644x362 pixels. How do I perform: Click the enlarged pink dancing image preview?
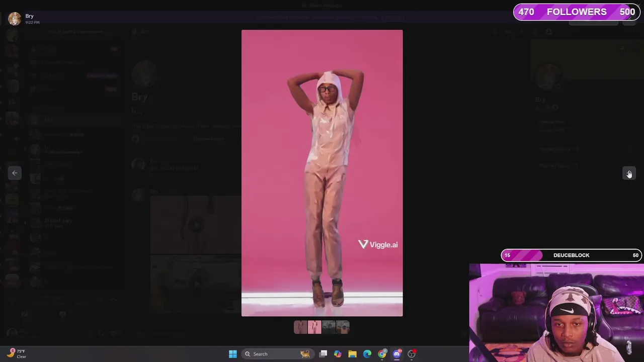click(322, 173)
